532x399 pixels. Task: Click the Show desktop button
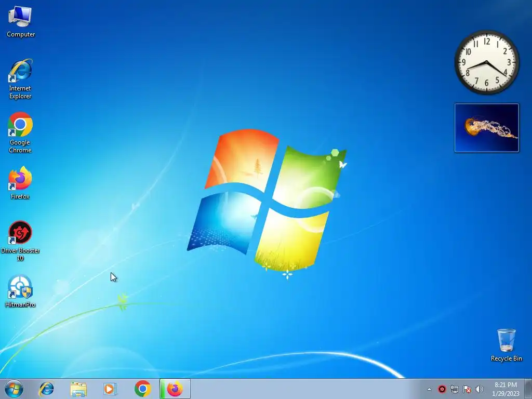click(528, 389)
